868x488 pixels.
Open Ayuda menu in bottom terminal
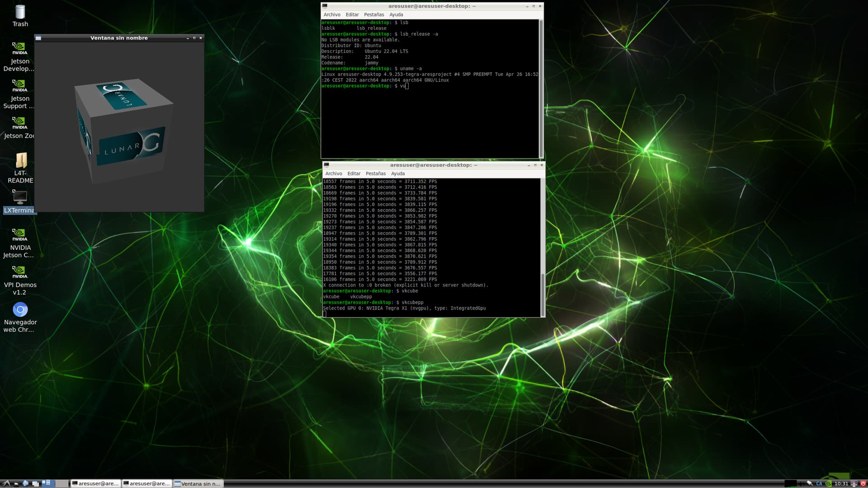tap(397, 174)
